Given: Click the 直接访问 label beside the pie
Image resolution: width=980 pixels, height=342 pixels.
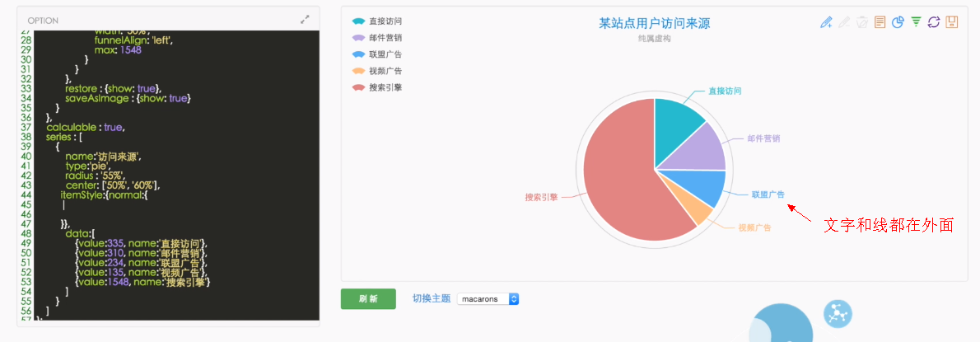Looking at the screenshot, I should tap(725, 91).
